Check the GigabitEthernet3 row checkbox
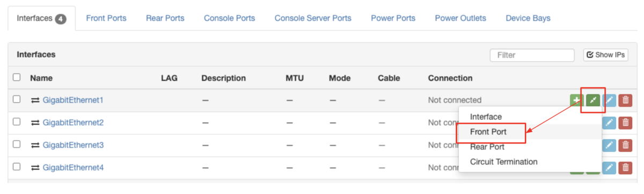The width and height of the screenshot is (644, 194). tap(17, 145)
